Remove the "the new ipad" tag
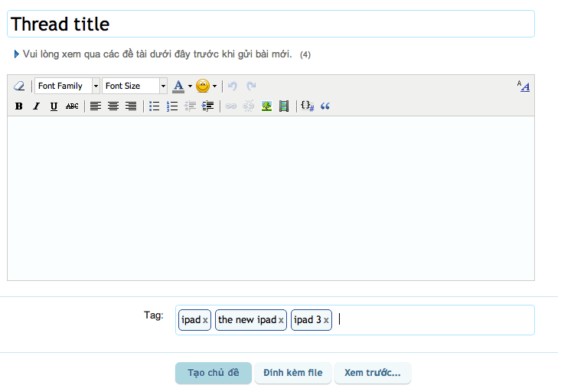Viewport: 574px width, 392px height. pyautogui.click(x=281, y=320)
